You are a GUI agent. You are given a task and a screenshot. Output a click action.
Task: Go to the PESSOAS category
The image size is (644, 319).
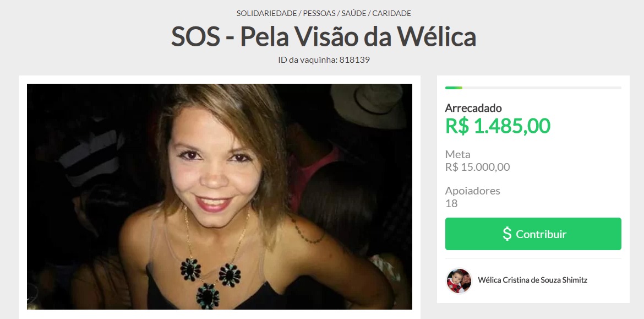click(x=319, y=13)
